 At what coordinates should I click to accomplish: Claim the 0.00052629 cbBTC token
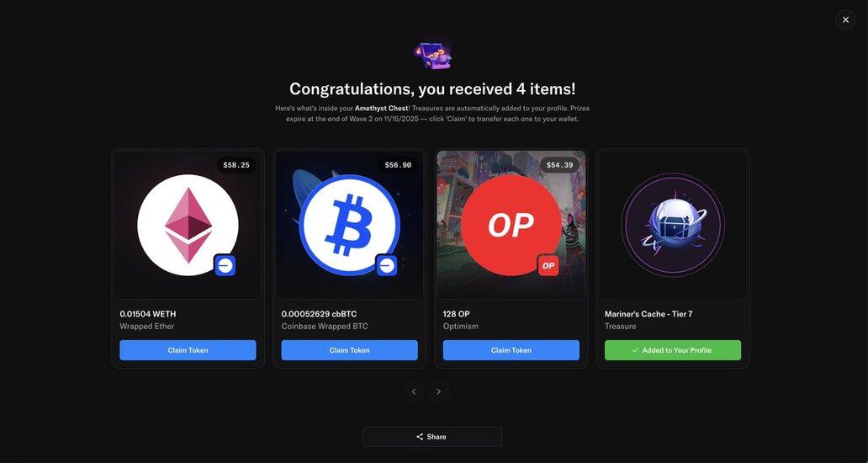349,350
